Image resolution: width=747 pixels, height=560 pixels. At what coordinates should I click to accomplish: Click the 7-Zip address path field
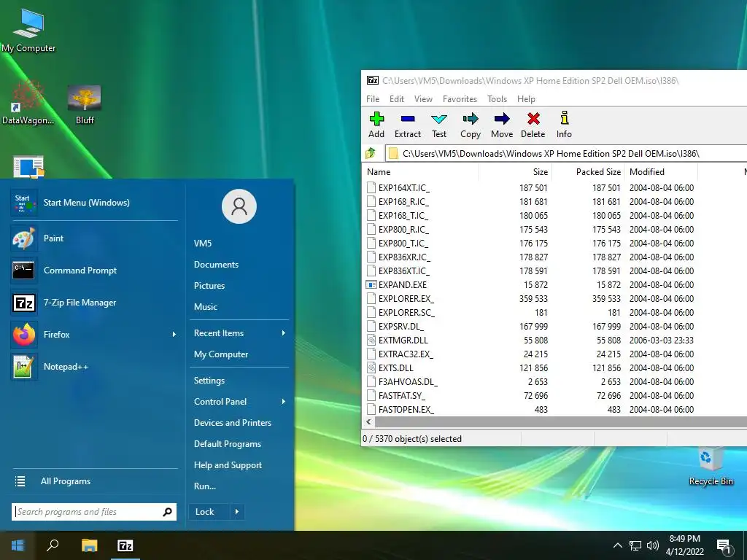566,153
